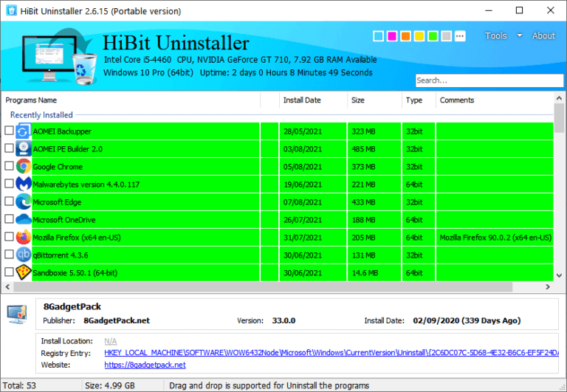The width and height of the screenshot is (567, 392).
Task: Check the Google Chrome checkbox
Action: pos(9,166)
